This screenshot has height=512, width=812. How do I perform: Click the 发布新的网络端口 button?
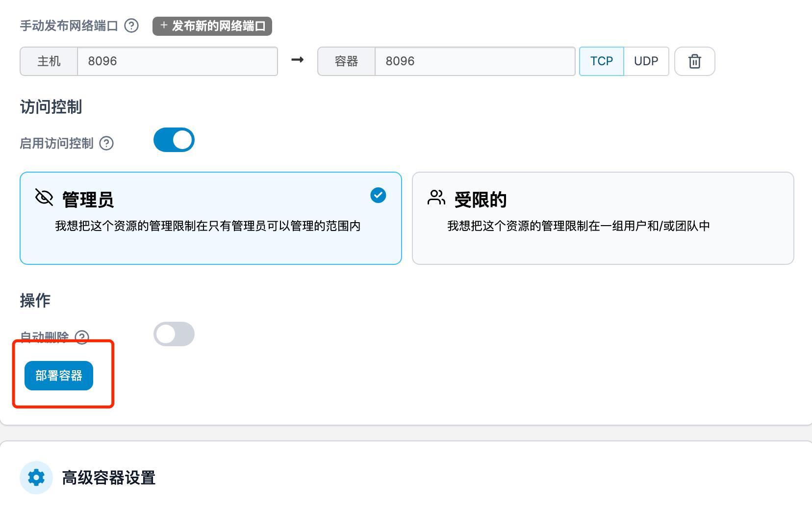tap(212, 27)
